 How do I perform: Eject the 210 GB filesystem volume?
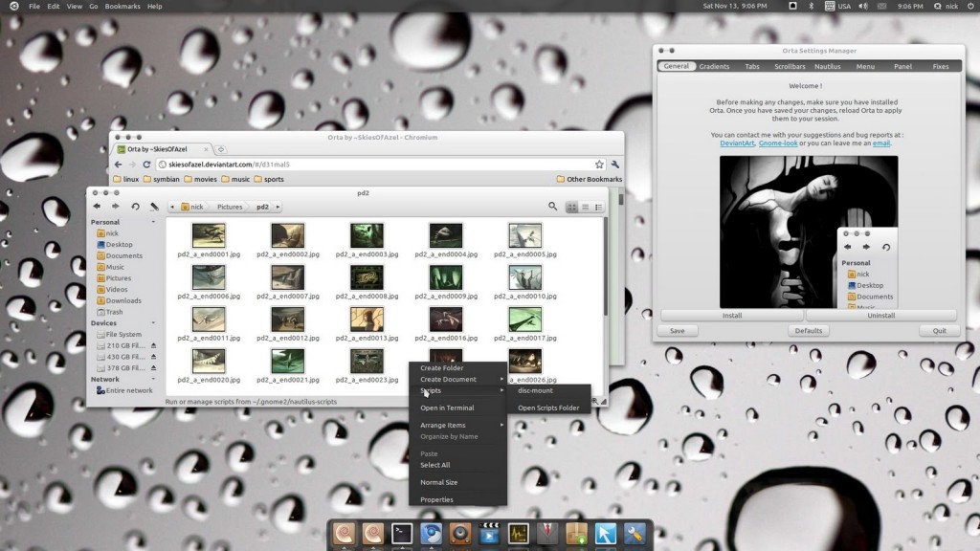153,345
